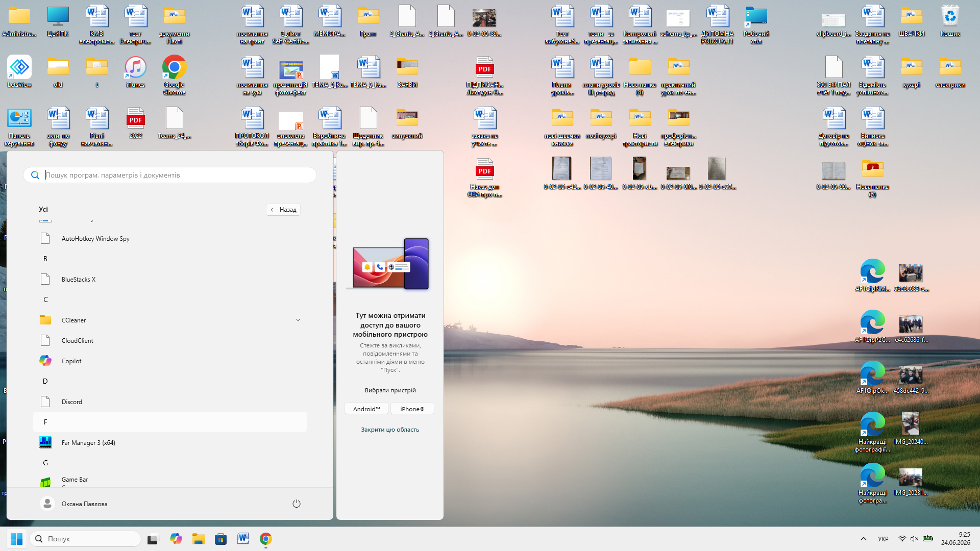Screen dimensions: 980x551
Task: Choose iPhone® device option
Action: tap(412, 409)
